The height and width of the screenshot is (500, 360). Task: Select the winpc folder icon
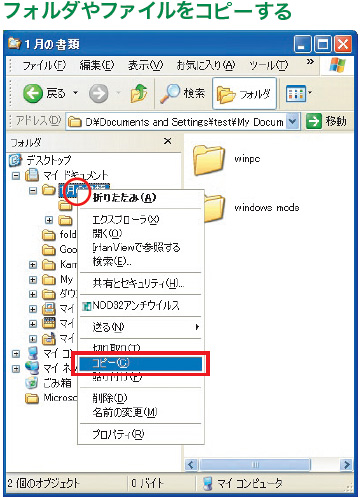click(x=209, y=160)
